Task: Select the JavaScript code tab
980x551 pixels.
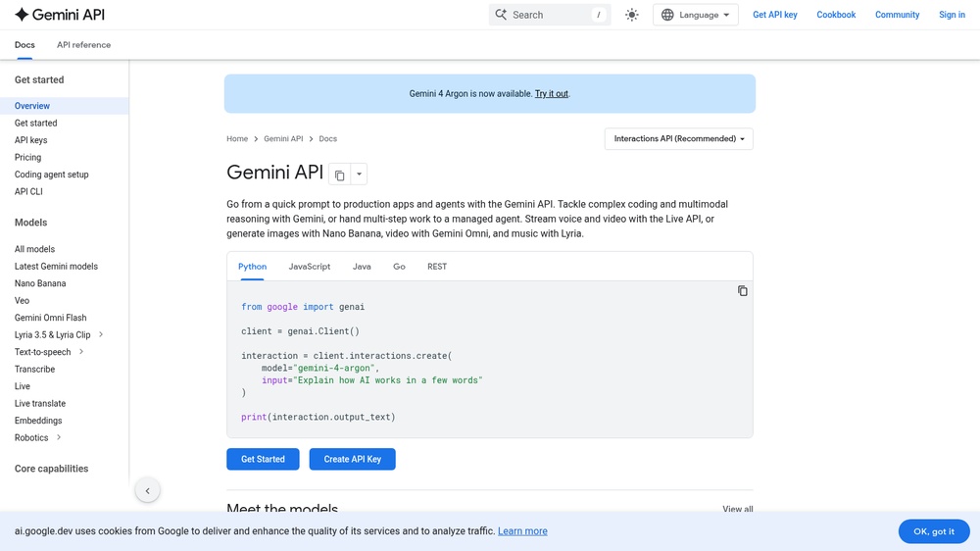Action: pos(310,267)
